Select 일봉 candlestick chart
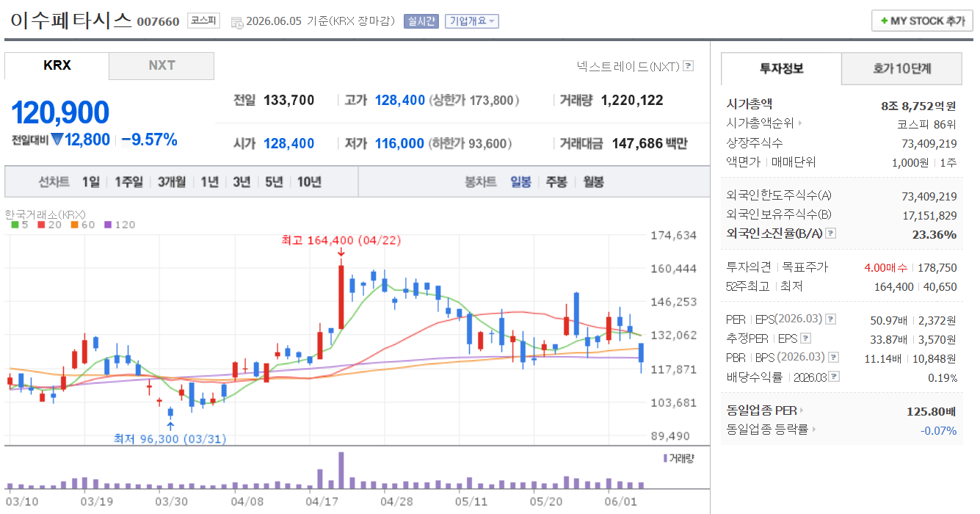The height and width of the screenshot is (514, 980). pyautogui.click(x=520, y=182)
